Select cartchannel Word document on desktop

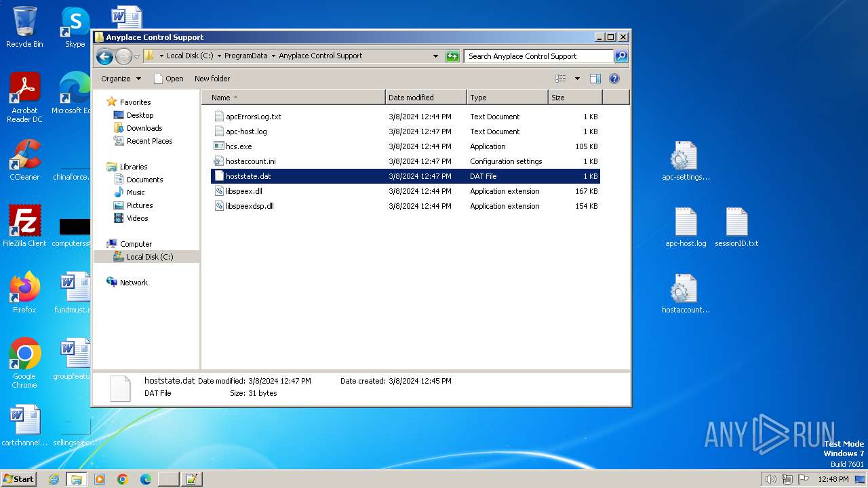pos(24,426)
